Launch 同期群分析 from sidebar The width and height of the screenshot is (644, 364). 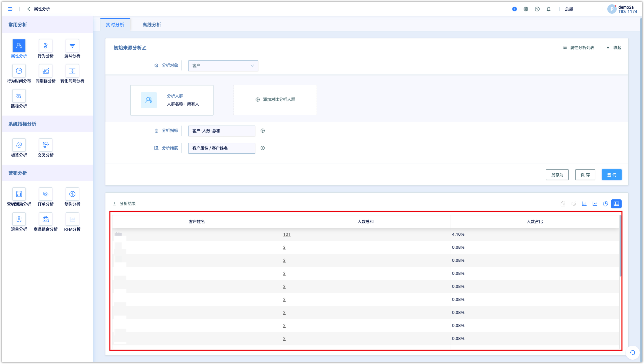[46, 71]
